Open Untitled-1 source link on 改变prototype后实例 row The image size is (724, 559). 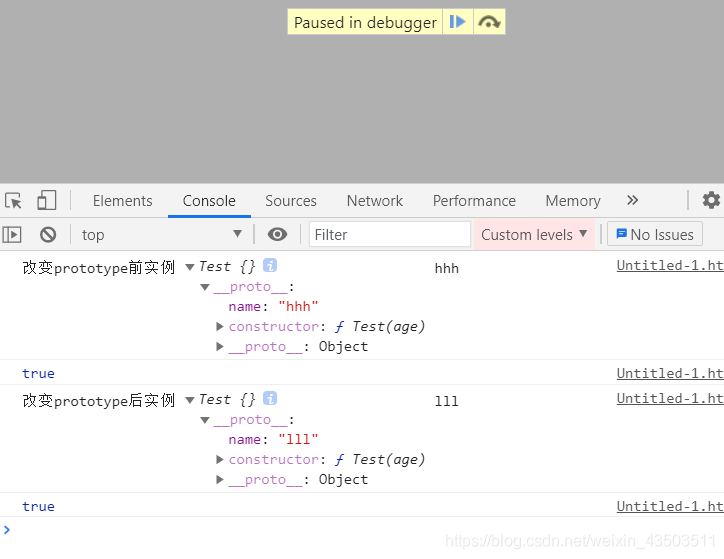point(670,398)
